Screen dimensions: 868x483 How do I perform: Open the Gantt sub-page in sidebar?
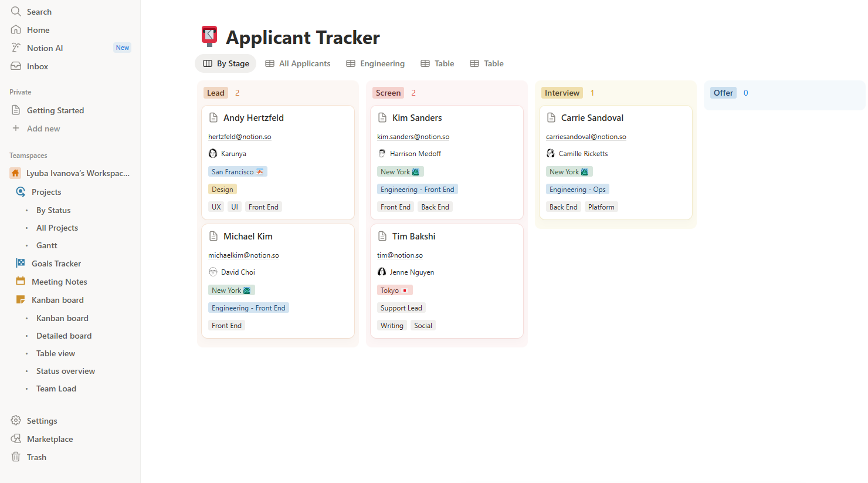[x=46, y=245]
